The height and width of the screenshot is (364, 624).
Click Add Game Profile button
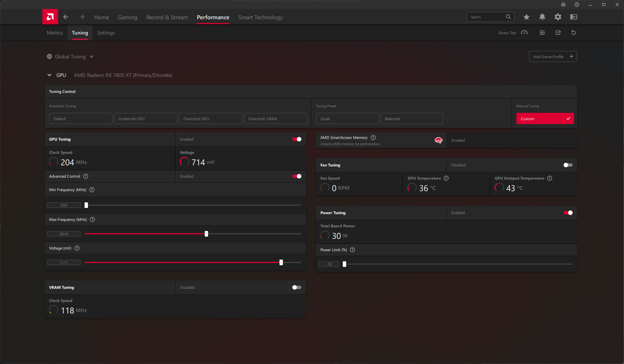click(552, 57)
